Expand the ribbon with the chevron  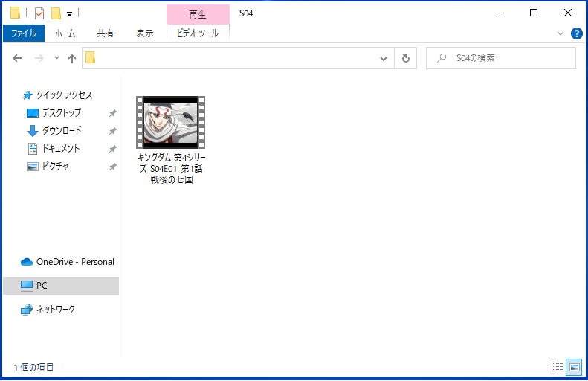[560, 33]
